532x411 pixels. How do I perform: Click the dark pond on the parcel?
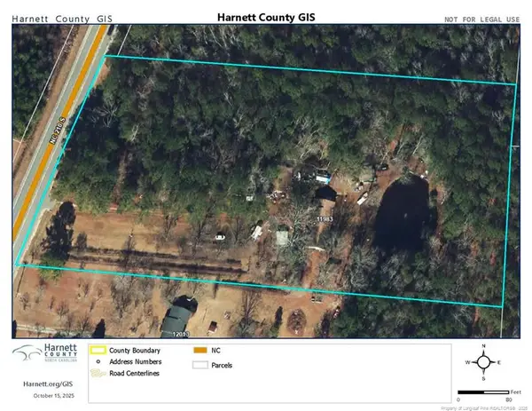click(403, 213)
